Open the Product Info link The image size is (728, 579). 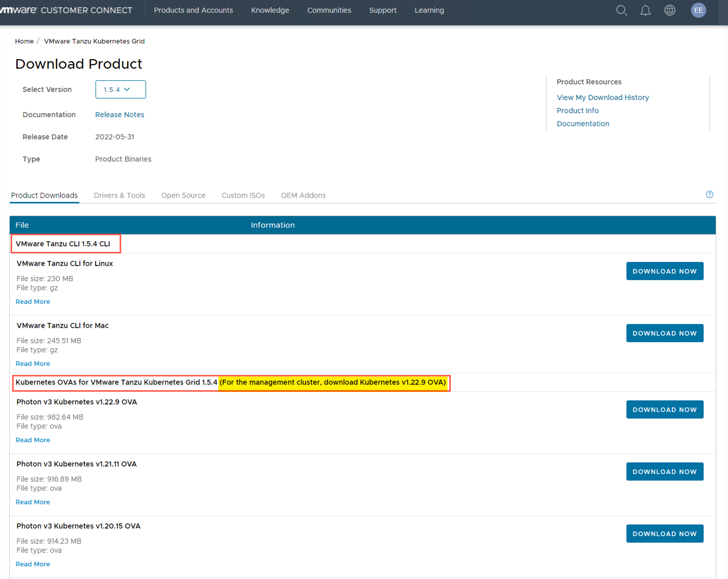coord(577,111)
